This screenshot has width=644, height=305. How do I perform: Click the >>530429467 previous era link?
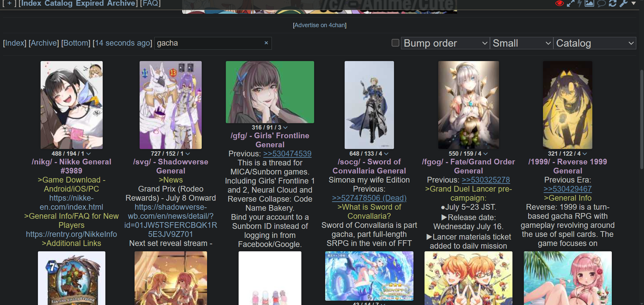pos(567,189)
